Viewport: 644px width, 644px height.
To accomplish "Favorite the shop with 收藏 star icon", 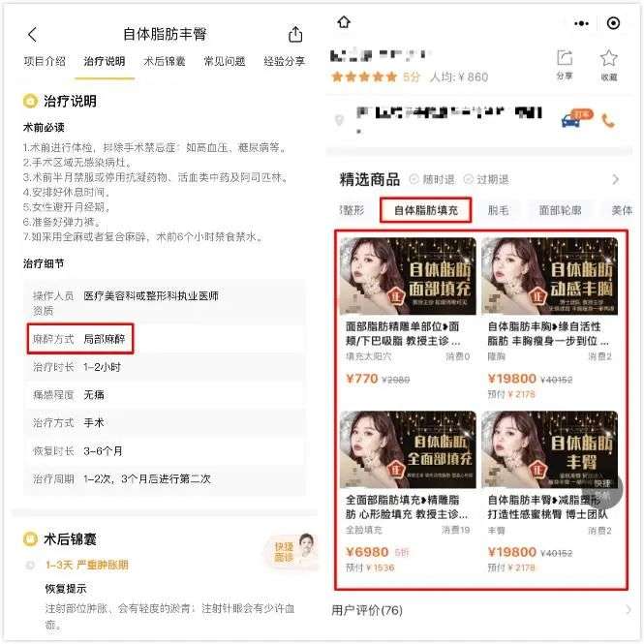I will (x=609, y=65).
